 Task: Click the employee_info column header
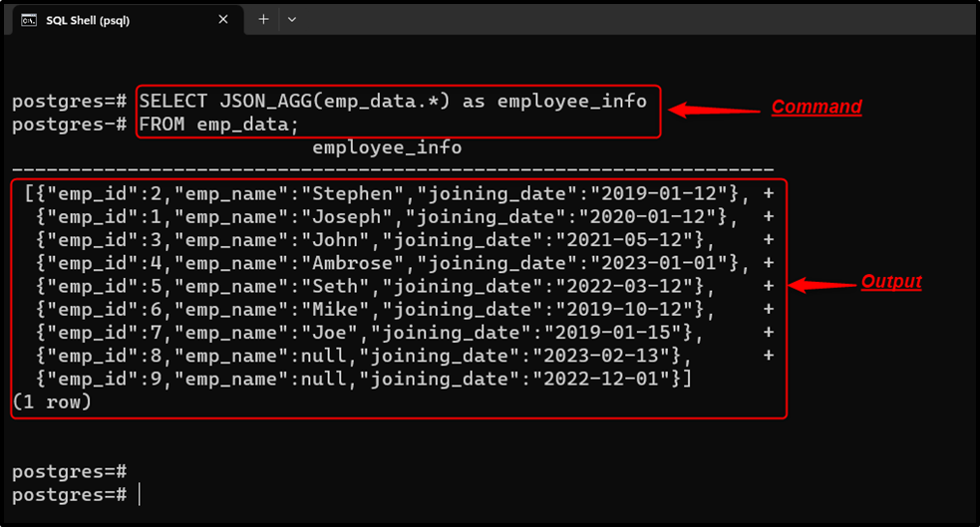387,148
